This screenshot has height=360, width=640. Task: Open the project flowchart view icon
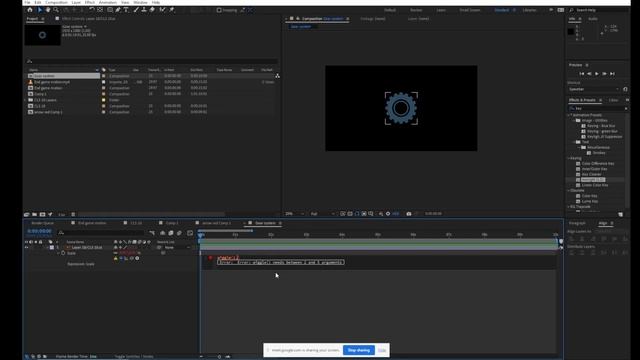tap(278, 76)
